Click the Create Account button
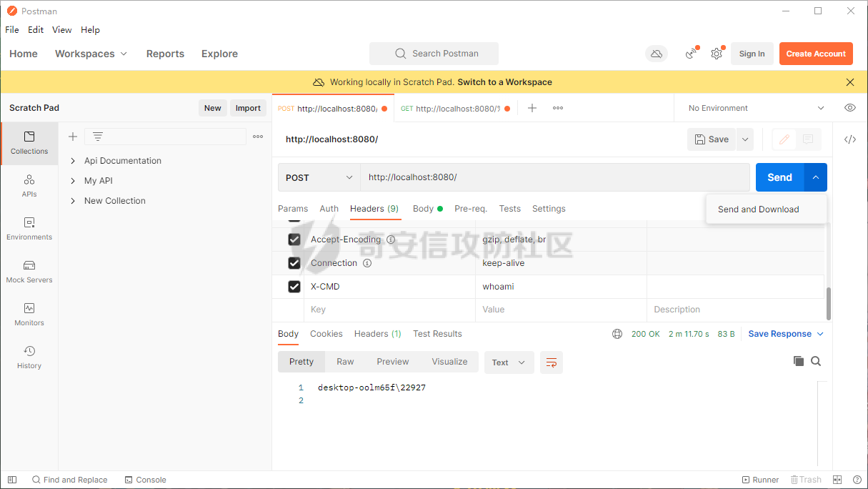The height and width of the screenshot is (489, 868). (816, 54)
